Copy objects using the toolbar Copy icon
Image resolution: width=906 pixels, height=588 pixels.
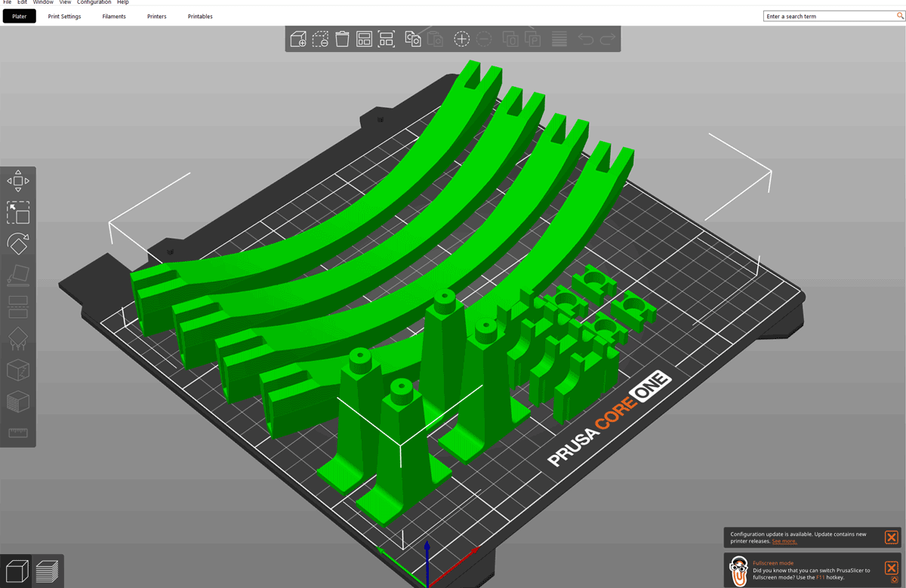click(x=412, y=39)
